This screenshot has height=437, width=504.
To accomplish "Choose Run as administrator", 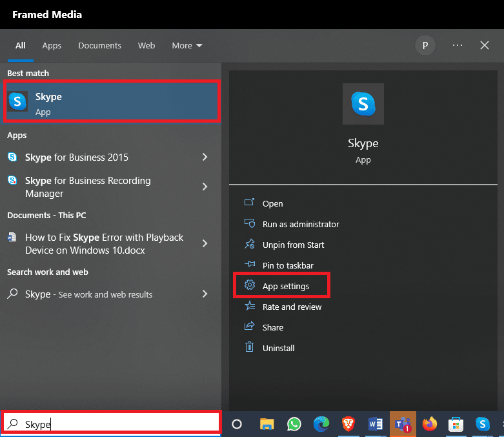I will pos(301,224).
